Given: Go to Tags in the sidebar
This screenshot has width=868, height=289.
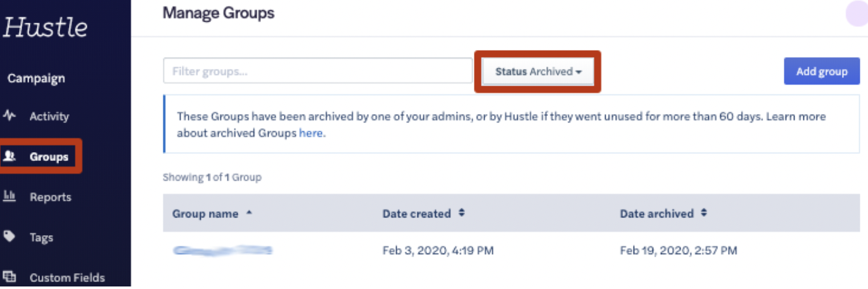Looking at the screenshot, I should tap(41, 238).
